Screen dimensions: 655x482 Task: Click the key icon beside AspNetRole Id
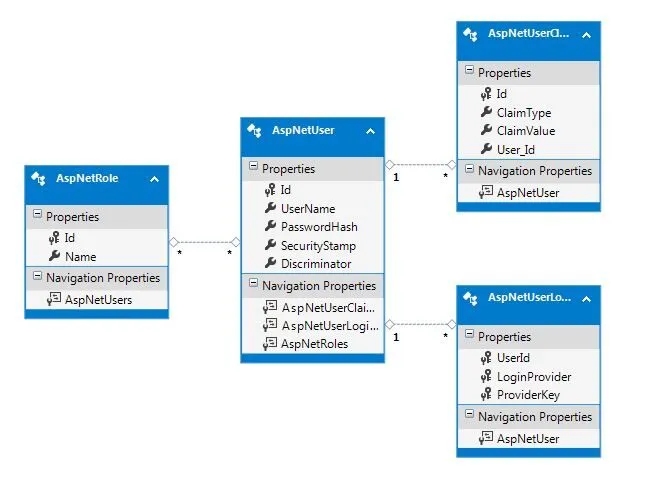coord(54,238)
